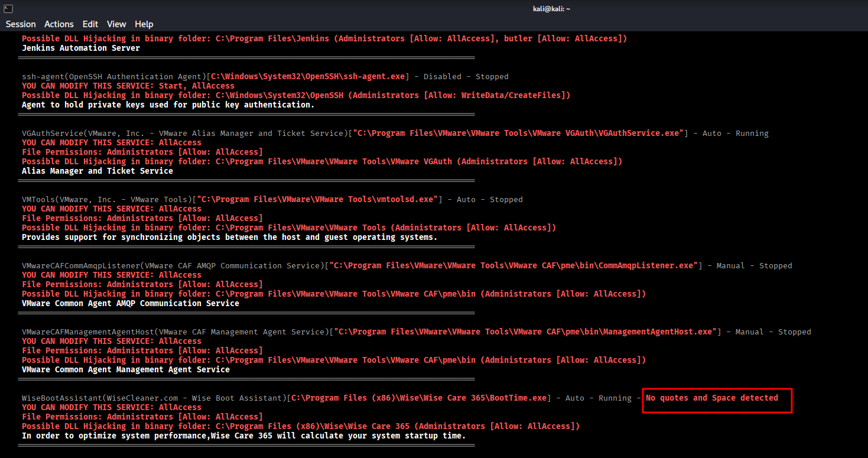Image resolution: width=868 pixels, height=458 pixels.
Task: Click VMTools 'Auto - Stopped' status
Action: (x=490, y=199)
